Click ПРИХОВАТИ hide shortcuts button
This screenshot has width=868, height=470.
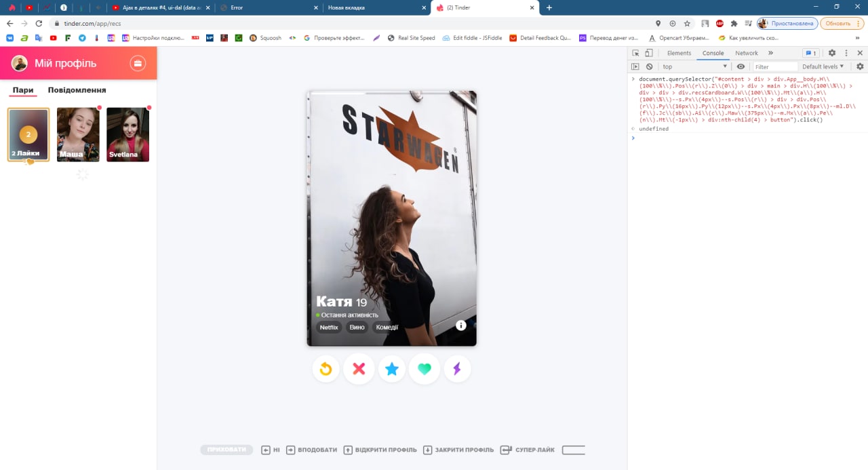click(226, 450)
